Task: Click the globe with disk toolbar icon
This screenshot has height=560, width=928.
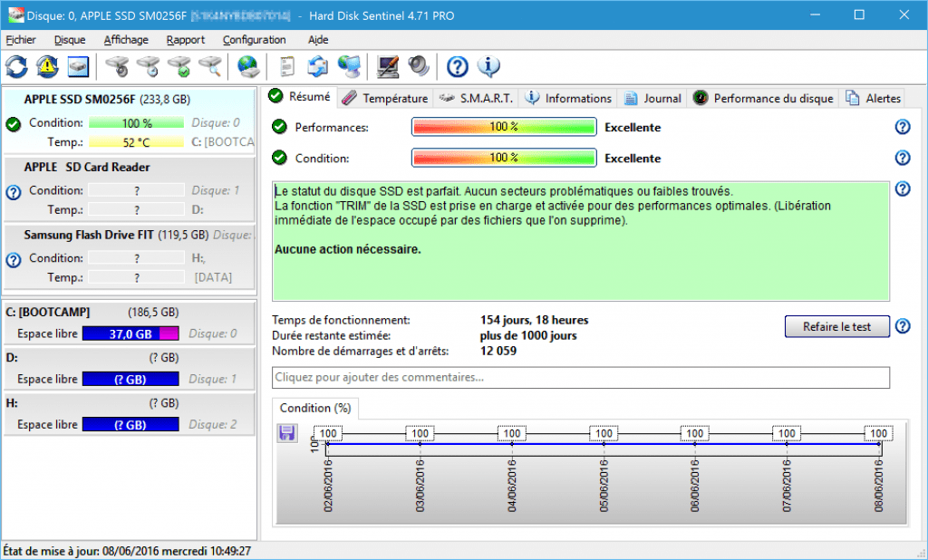Action: (x=248, y=66)
